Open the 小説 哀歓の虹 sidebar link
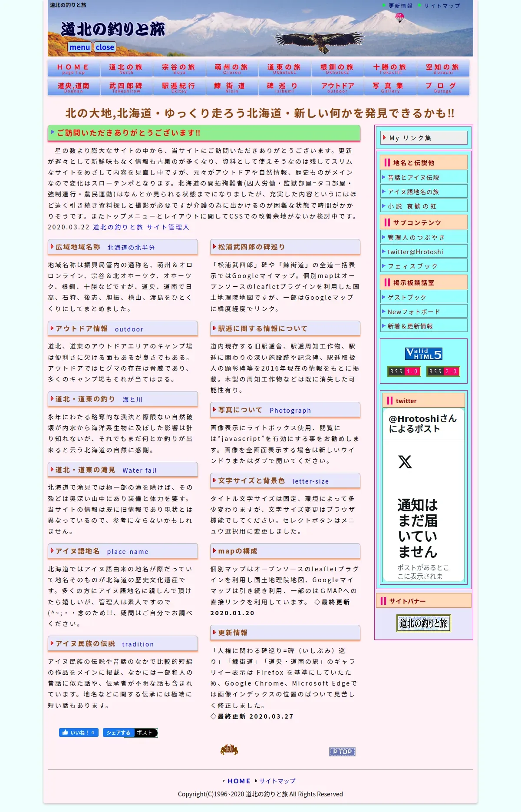 click(x=424, y=206)
